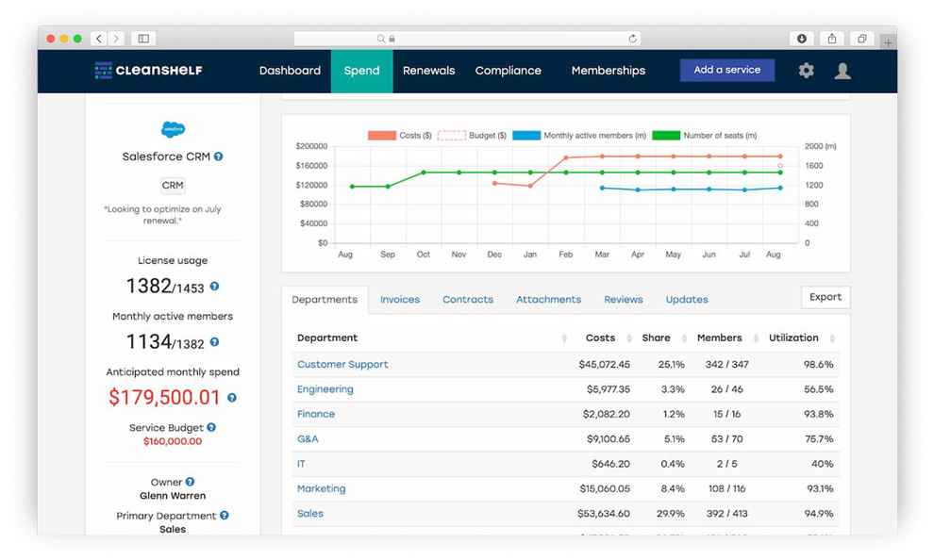Go back with the browser back arrow

coord(99,39)
